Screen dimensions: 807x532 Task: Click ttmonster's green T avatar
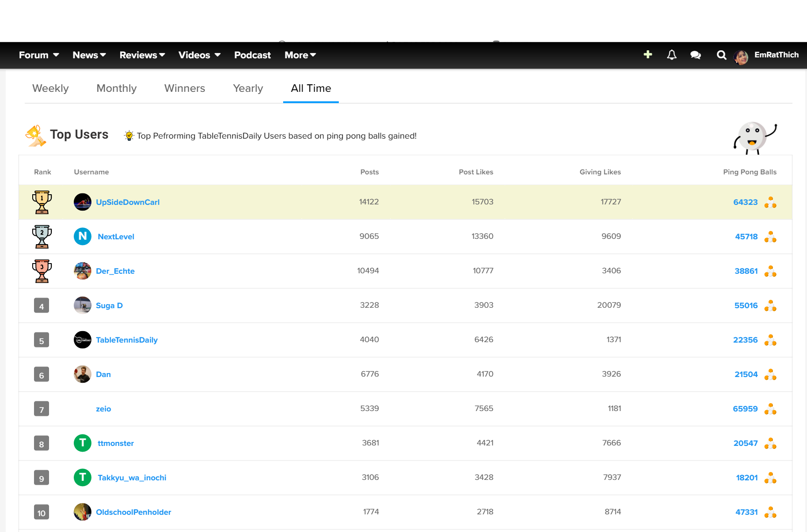(x=83, y=443)
